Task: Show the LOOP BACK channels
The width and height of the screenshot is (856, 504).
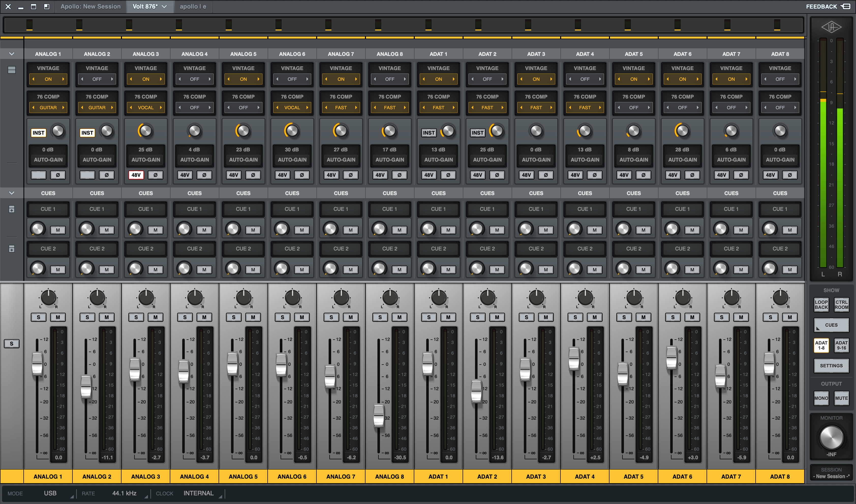Action: (x=821, y=305)
